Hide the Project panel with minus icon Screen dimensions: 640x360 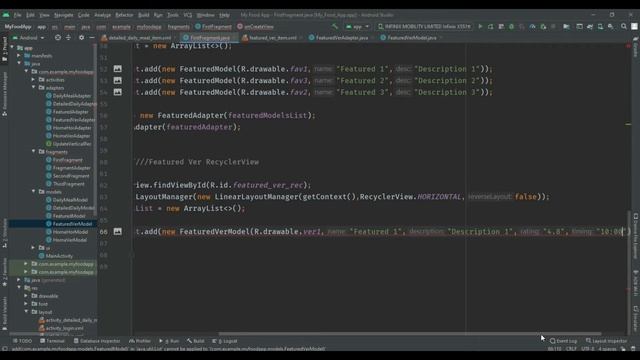tap(92, 38)
